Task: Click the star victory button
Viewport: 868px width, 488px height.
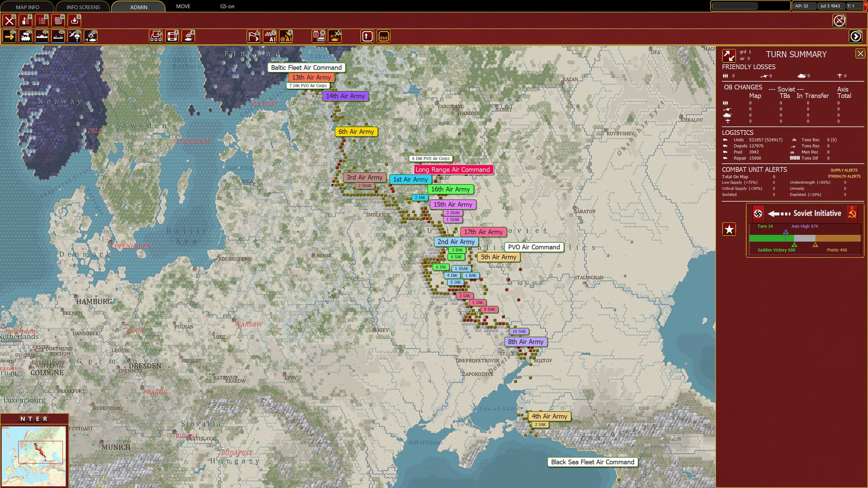Action: [x=729, y=230]
